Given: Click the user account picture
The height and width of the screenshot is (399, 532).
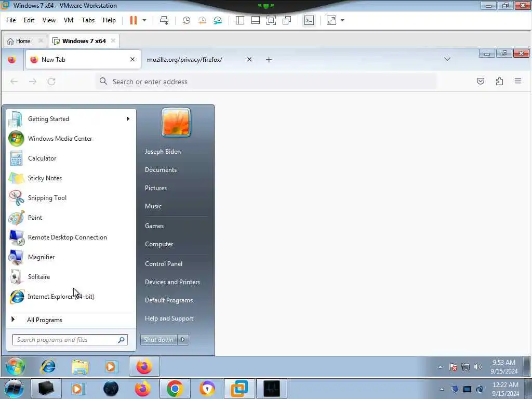Looking at the screenshot, I should 176,123.
